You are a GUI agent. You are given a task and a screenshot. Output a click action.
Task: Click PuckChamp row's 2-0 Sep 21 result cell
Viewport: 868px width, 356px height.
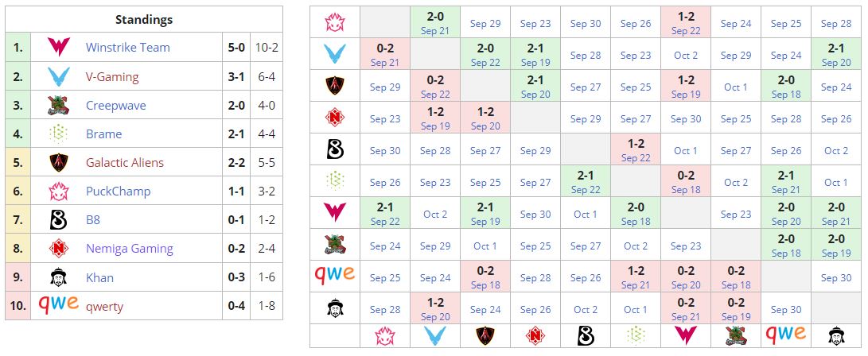435,23
